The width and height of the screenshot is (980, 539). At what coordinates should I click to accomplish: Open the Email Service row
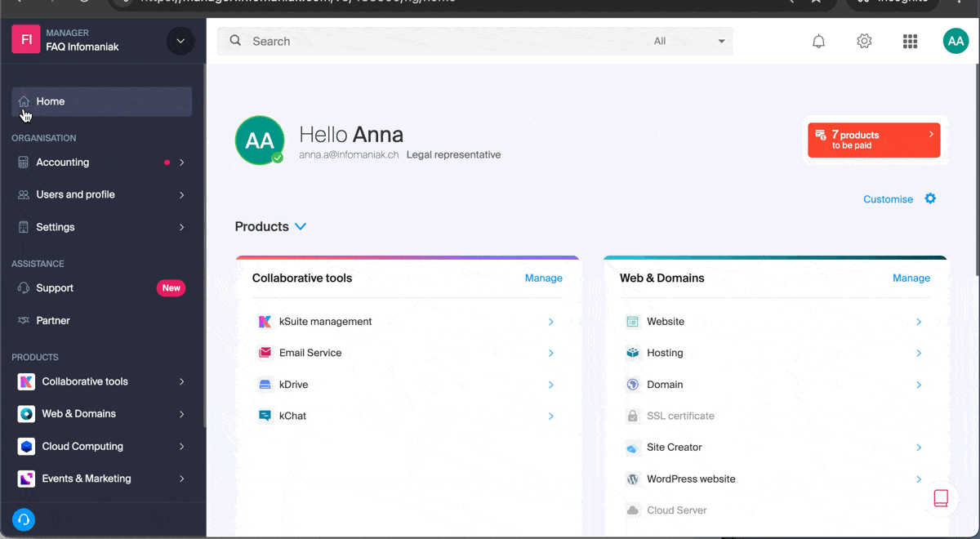coord(407,353)
